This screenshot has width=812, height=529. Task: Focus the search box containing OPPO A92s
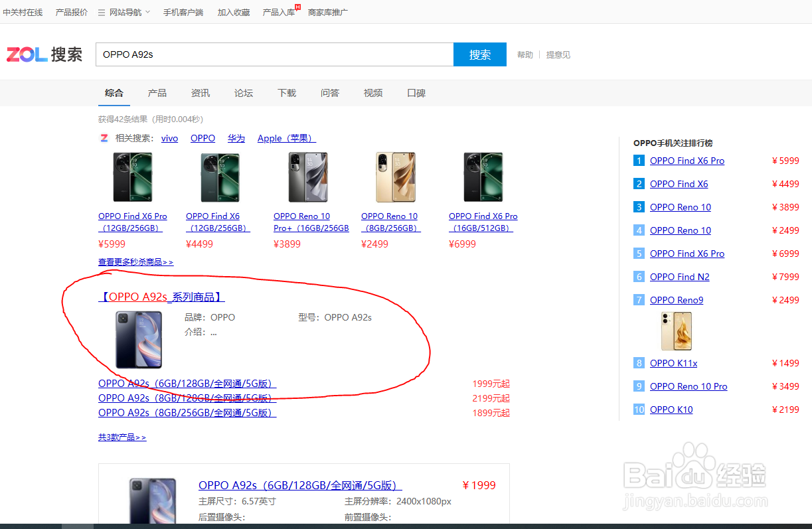tap(275, 54)
